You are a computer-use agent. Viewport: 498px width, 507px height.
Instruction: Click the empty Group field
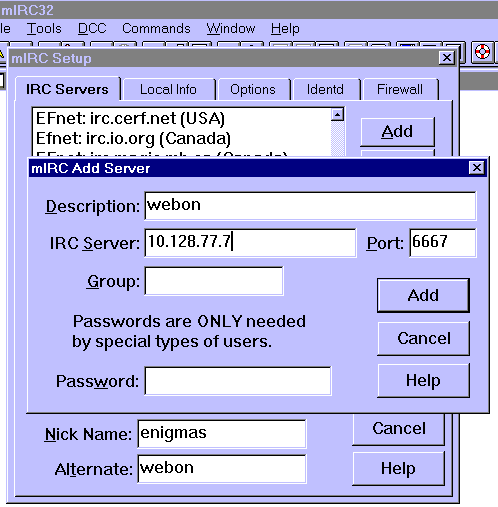click(214, 281)
